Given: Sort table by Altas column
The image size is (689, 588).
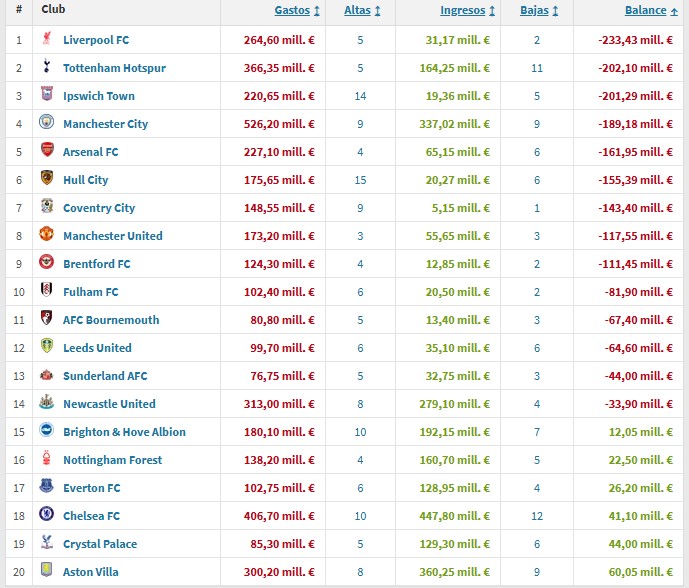Looking at the screenshot, I should point(362,10).
